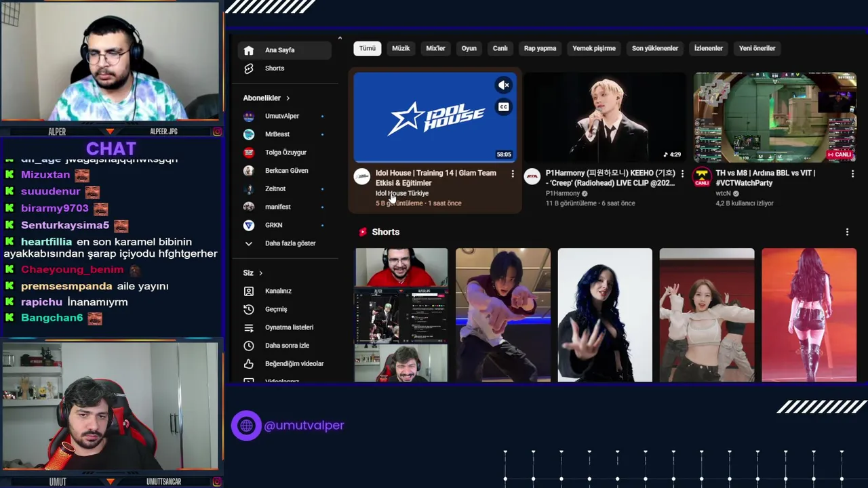Open manifest channel avatar
Image resolution: width=868 pixels, height=488 pixels.
[x=249, y=207]
